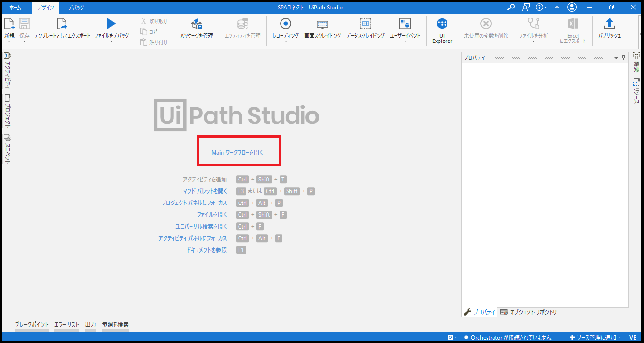Open the Debug File (ファイルをデバッグ) dropdown

click(111, 41)
